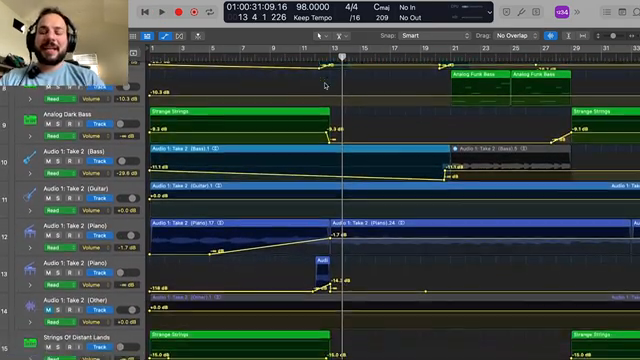This screenshot has width=640, height=360.
Task: Enable input monitoring on track 12 Piano
Action: pos(79,236)
